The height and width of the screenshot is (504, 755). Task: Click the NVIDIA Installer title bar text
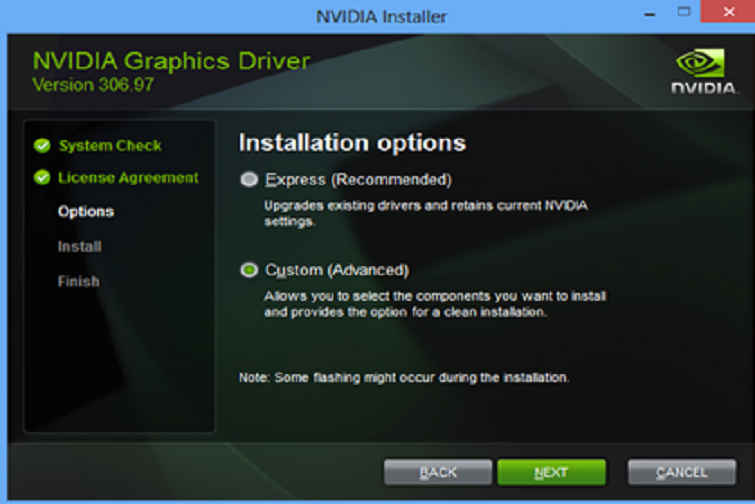tap(381, 16)
